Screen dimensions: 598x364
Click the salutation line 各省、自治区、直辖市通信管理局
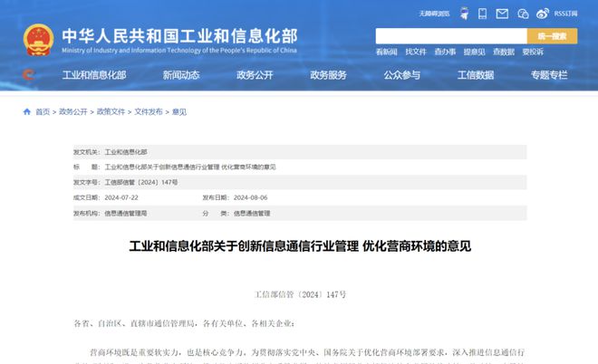coord(184,323)
